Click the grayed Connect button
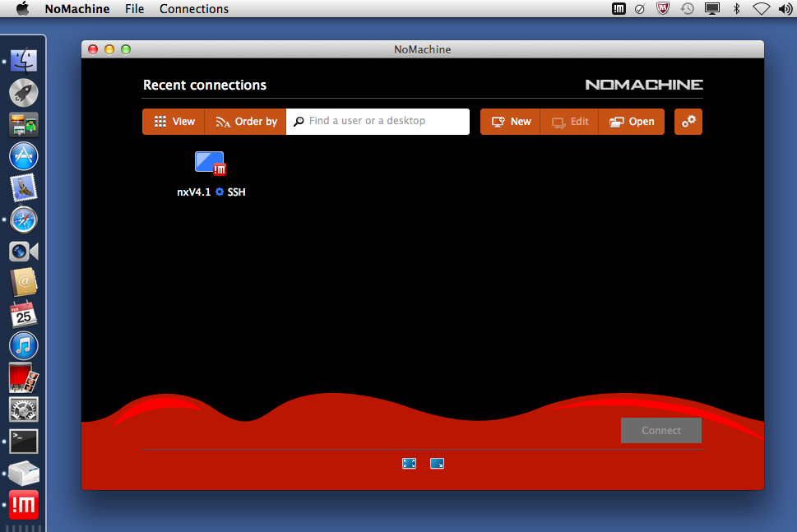 pos(660,430)
